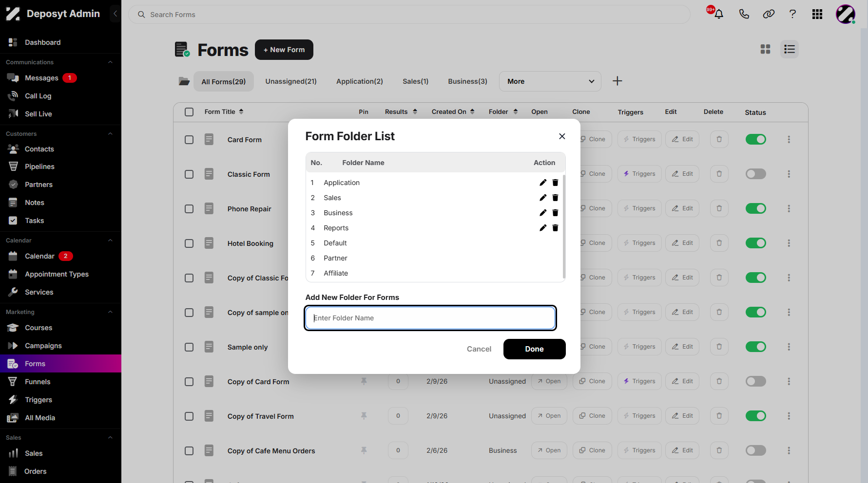
Task: Toggle status switch for Card Form
Action: 755,139
